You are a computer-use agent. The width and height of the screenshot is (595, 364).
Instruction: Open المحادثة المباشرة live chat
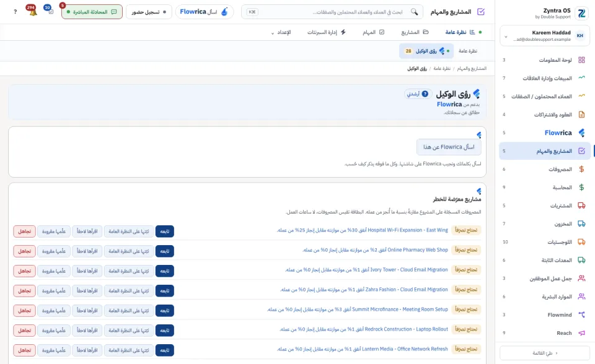click(92, 12)
